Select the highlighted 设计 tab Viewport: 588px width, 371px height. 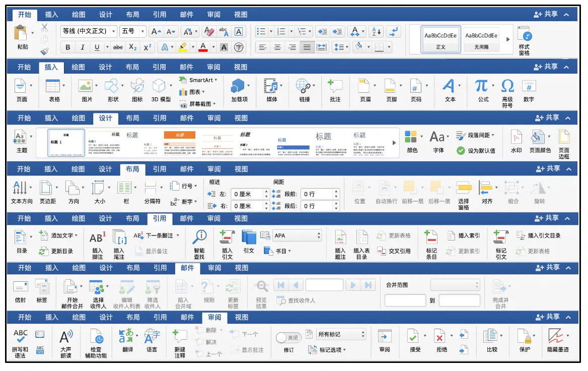tap(105, 118)
